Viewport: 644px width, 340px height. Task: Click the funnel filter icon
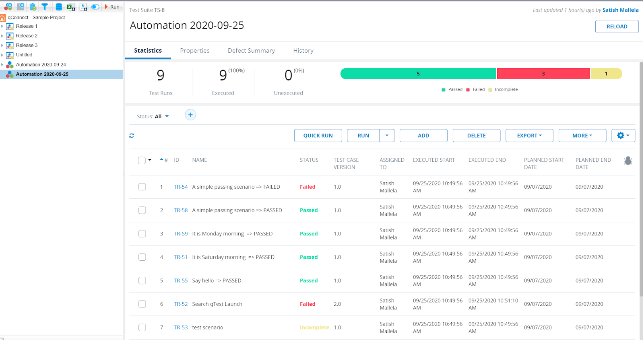click(45, 6)
